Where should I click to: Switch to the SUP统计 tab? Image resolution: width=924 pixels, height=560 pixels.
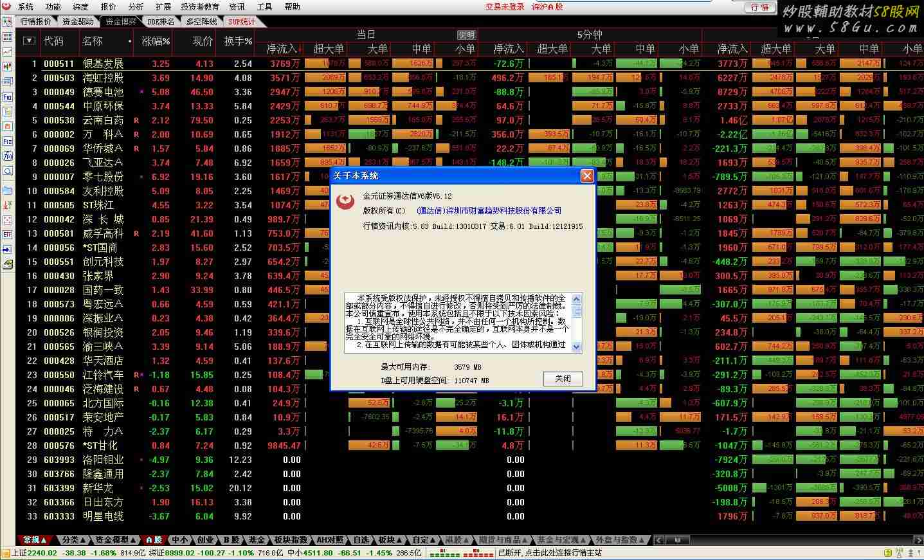[x=242, y=21]
